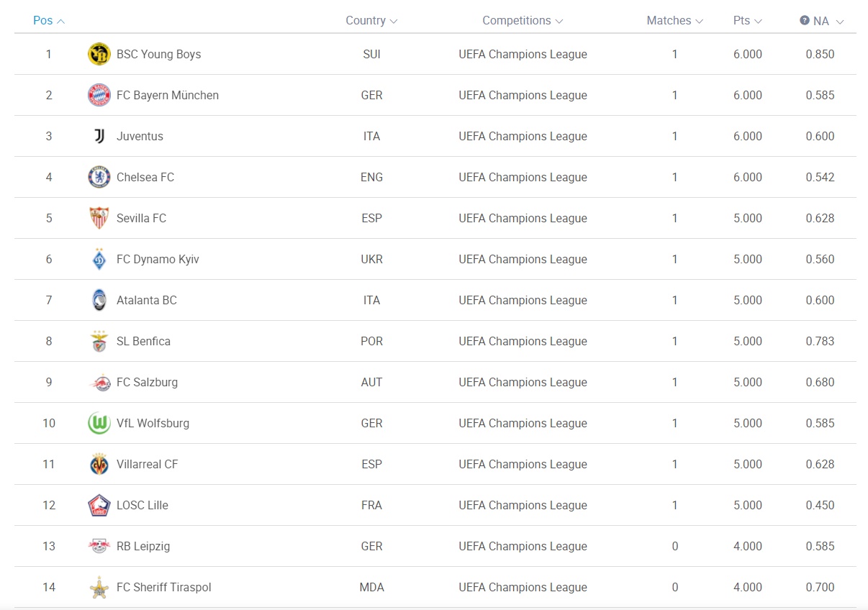Click the VfL Wolfsburg green logo
This screenshot has width=868, height=610.
coord(99,423)
